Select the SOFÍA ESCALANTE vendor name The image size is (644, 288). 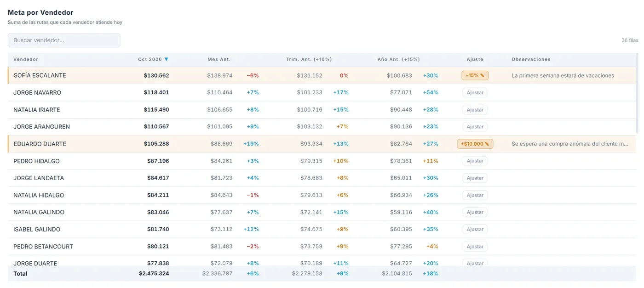(40, 75)
